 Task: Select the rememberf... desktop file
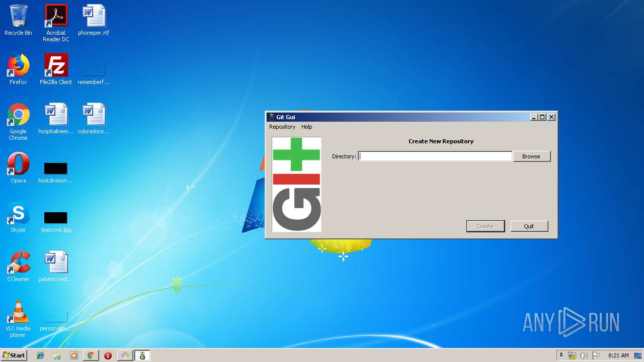[94, 73]
